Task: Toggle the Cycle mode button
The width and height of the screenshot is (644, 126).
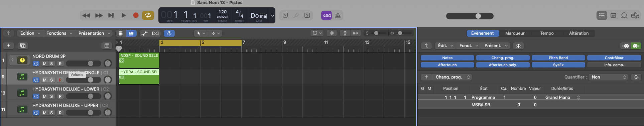Action: pos(148,15)
